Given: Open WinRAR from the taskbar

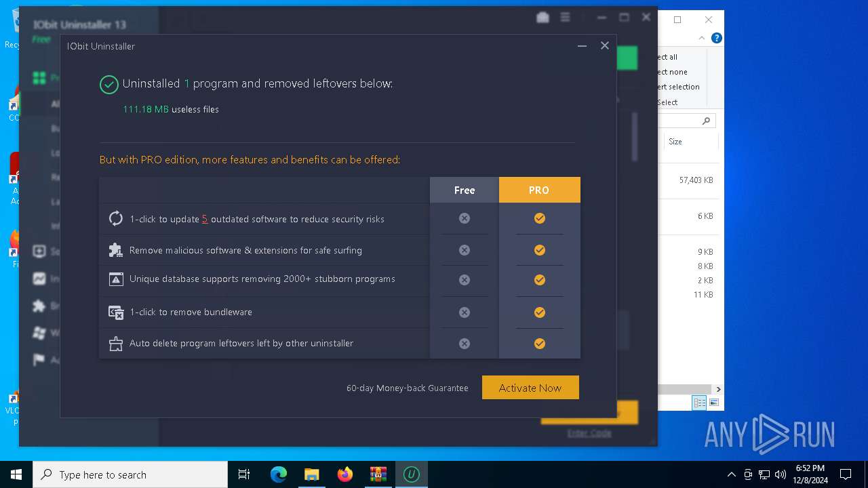Looking at the screenshot, I should click(378, 474).
